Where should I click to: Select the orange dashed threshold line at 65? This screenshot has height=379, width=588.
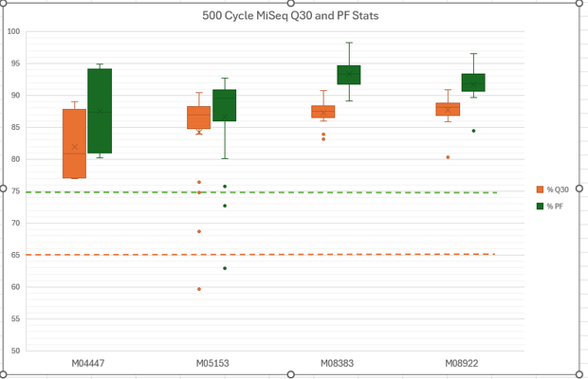[x=260, y=254]
